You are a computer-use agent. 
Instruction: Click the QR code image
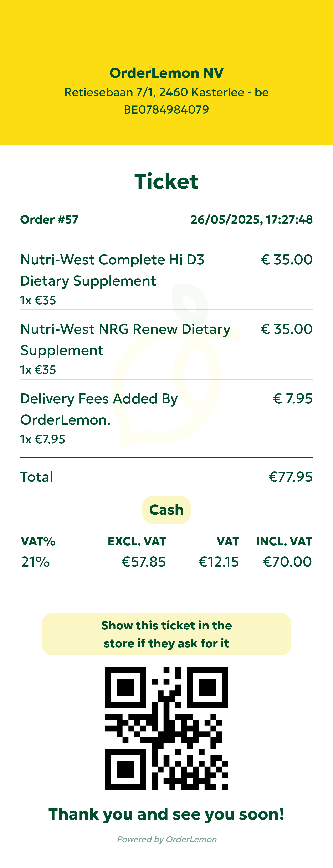[166, 729]
